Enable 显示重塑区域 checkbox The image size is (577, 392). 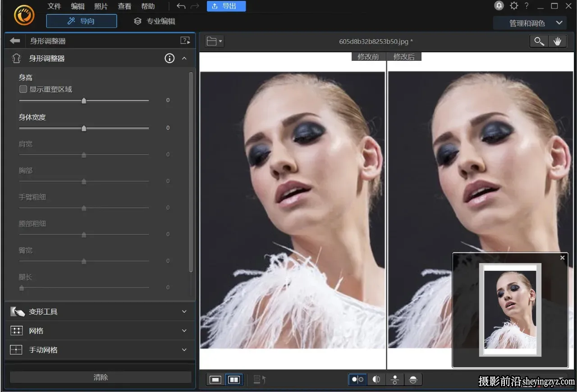click(x=23, y=89)
